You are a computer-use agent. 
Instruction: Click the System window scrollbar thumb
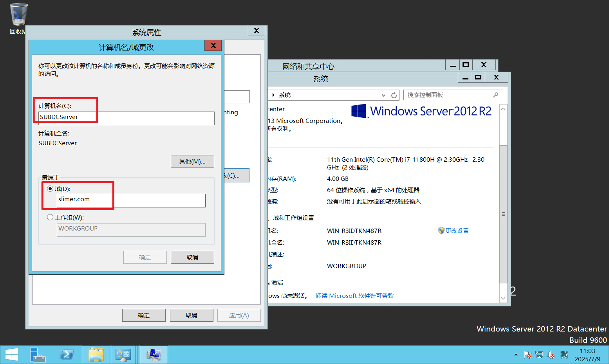pyautogui.click(x=503, y=214)
